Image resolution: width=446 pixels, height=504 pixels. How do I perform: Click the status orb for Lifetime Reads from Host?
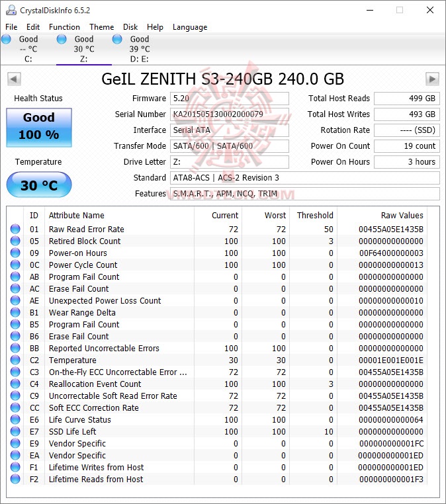click(x=15, y=479)
